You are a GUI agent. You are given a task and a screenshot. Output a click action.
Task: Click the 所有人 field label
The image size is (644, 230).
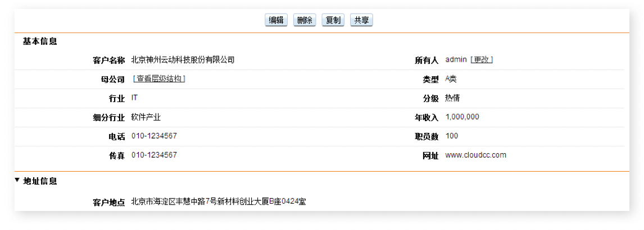[x=427, y=61]
